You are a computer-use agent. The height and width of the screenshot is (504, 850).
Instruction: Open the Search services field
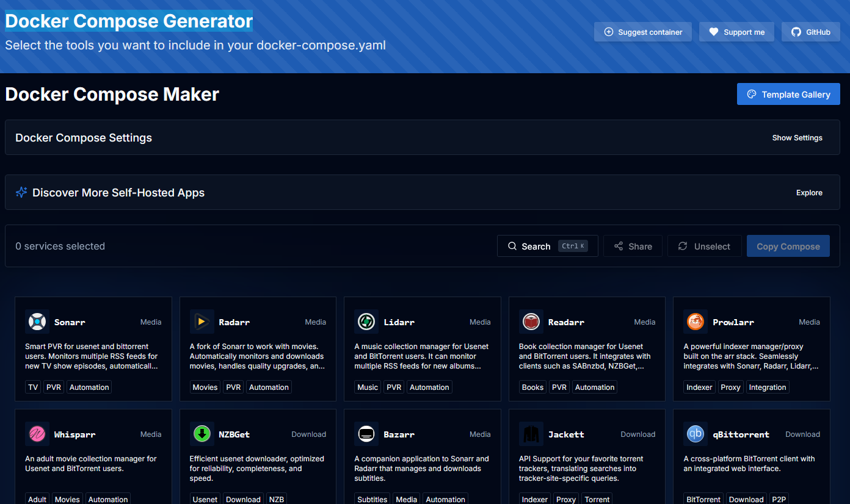[547, 247]
